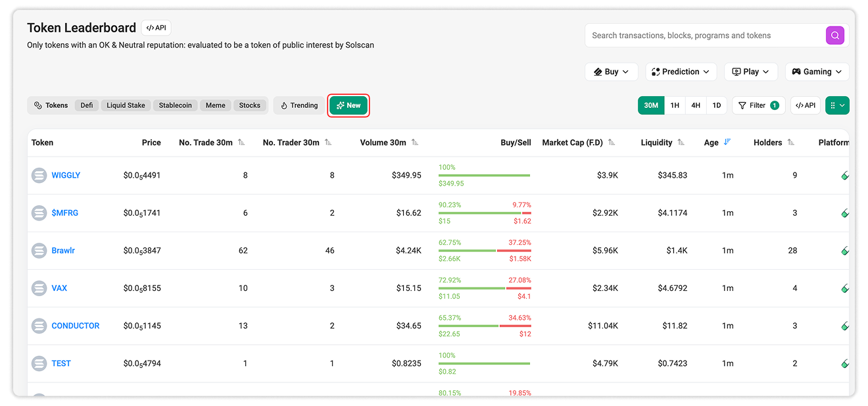Screen dimensions: 868x406
Task: Select the Stablecoin category tab
Action: point(176,105)
